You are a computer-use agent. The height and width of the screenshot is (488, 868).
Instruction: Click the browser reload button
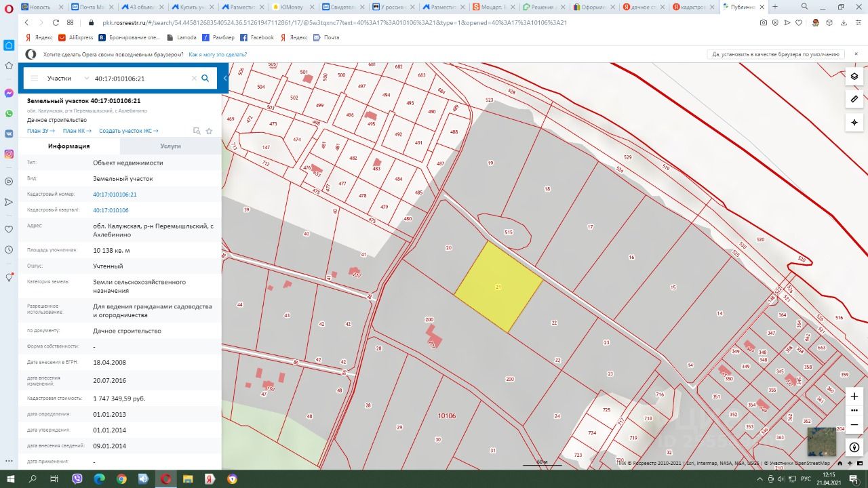click(55, 22)
